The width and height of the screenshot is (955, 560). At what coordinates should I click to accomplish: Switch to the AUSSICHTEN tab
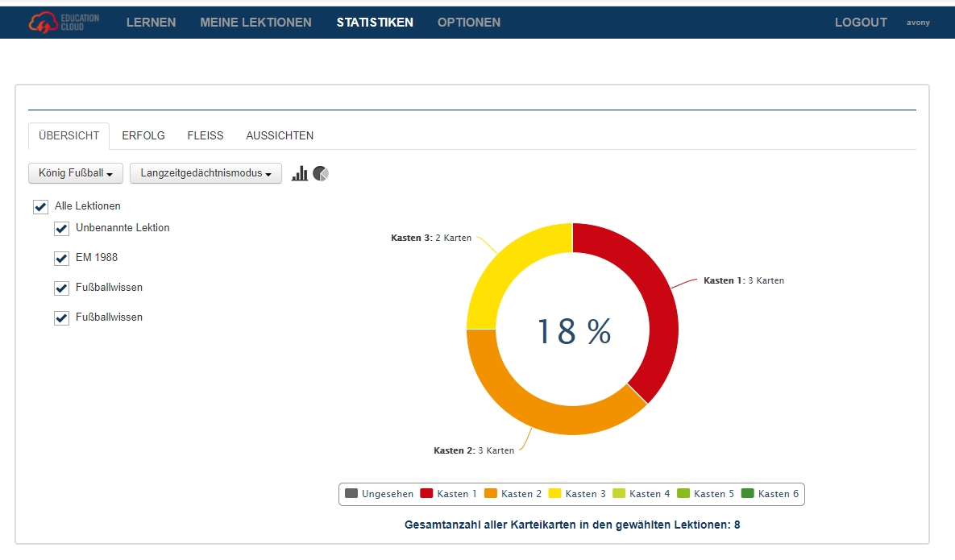tap(280, 135)
